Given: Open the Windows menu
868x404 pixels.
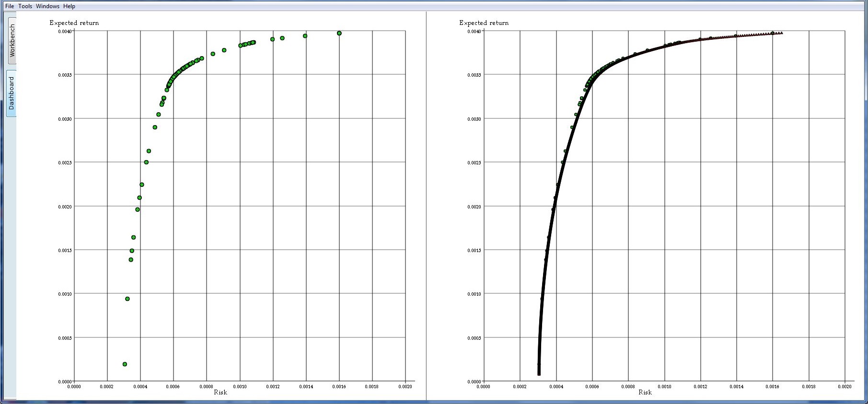Looking at the screenshot, I should (x=47, y=6).
